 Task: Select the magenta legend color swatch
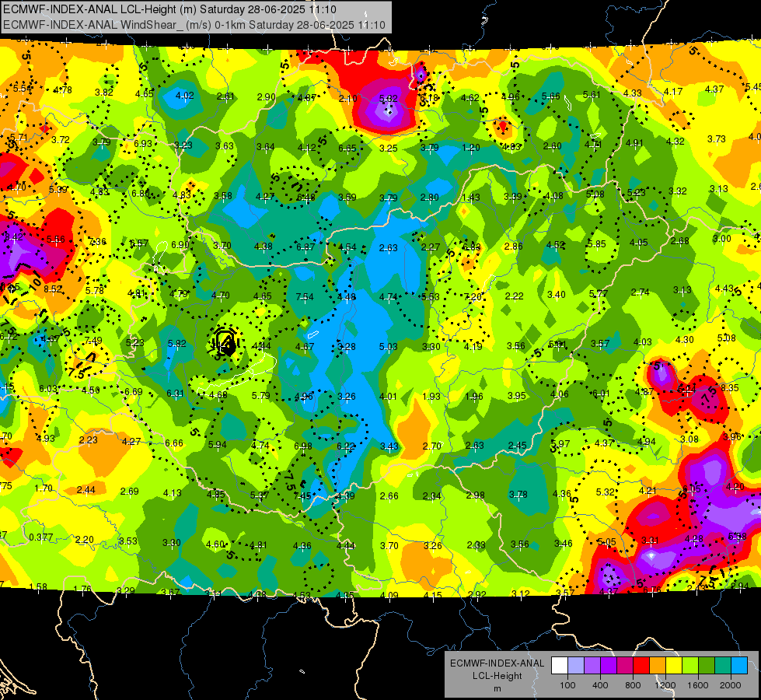pos(625,666)
